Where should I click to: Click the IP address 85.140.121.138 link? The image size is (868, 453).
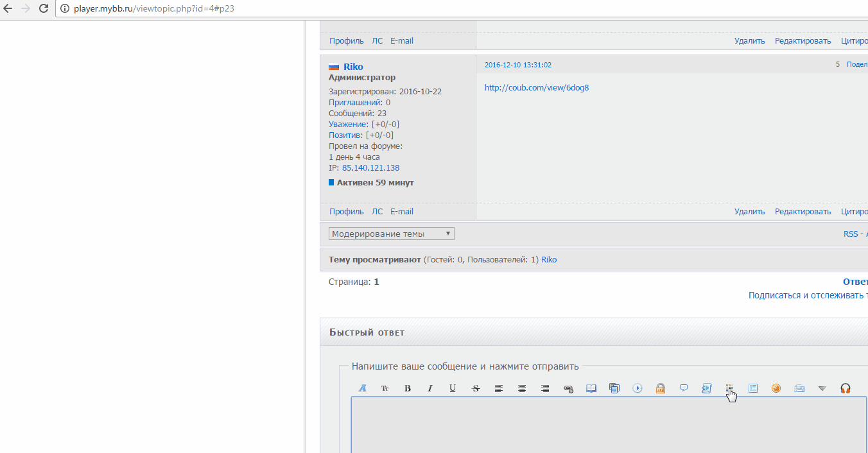point(370,167)
